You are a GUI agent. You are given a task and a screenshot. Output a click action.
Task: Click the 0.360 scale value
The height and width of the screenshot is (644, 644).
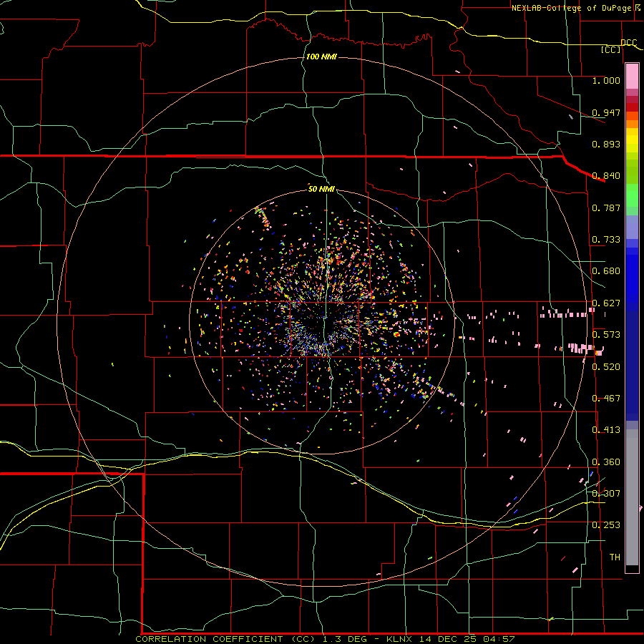(606, 462)
